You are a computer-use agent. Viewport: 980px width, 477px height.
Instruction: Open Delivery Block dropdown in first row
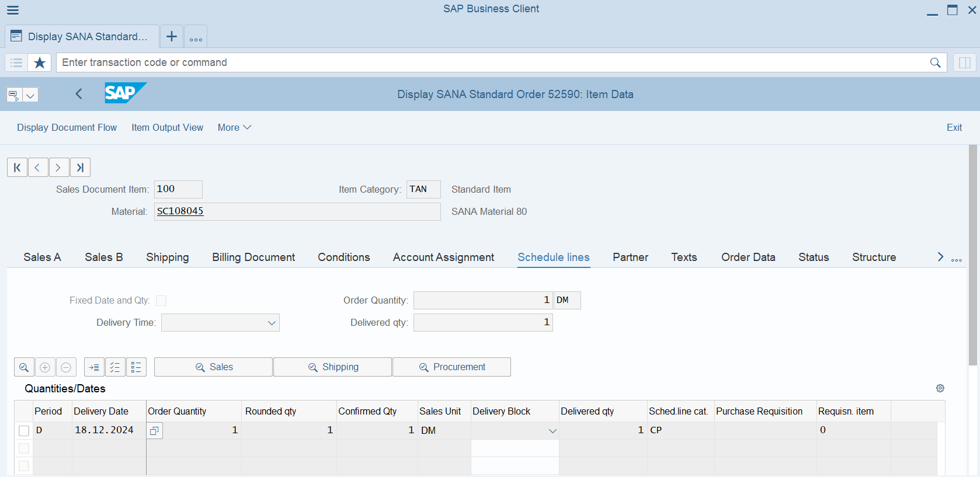coord(552,431)
